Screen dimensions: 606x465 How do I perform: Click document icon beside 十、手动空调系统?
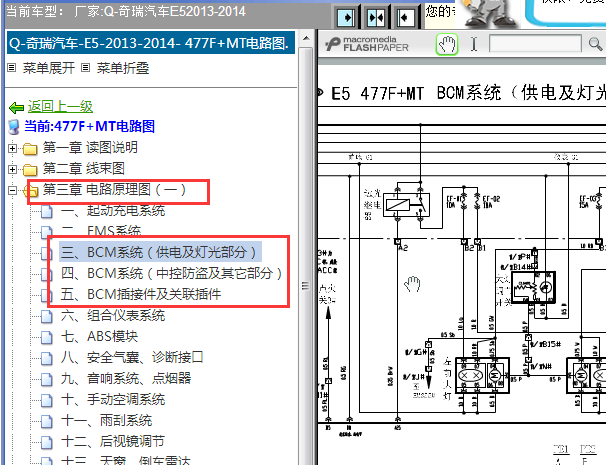(47, 400)
